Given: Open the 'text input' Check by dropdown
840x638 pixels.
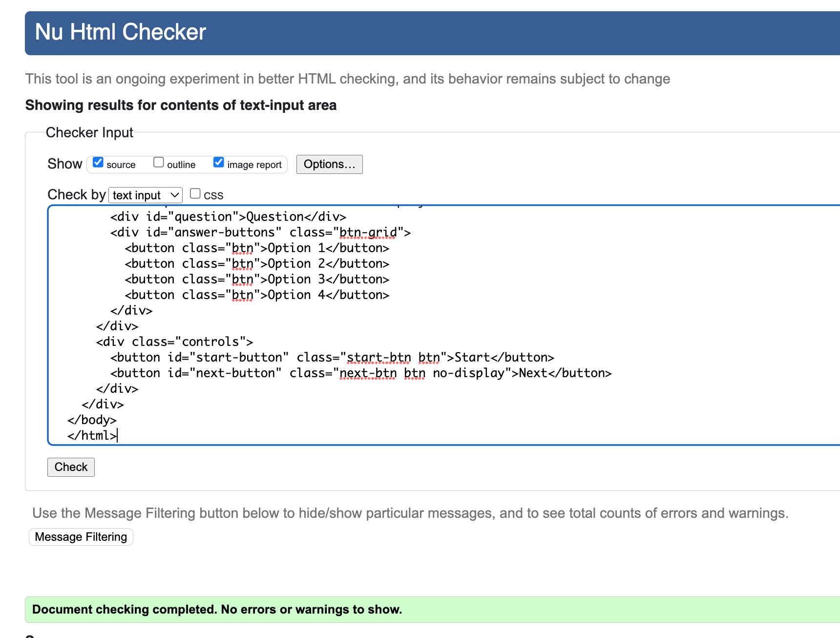Looking at the screenshot, I should pyautogui.click(x=146, y=195).
